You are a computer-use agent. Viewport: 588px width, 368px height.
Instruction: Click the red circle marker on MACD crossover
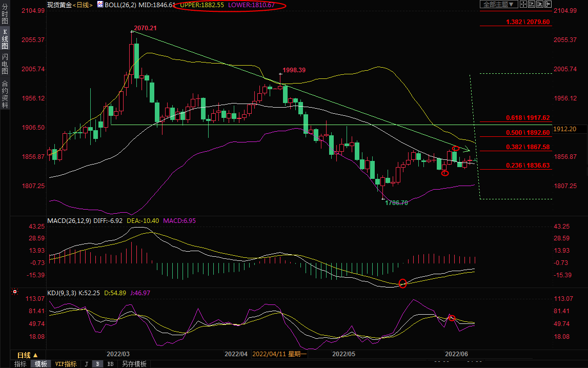pos(402,283)
